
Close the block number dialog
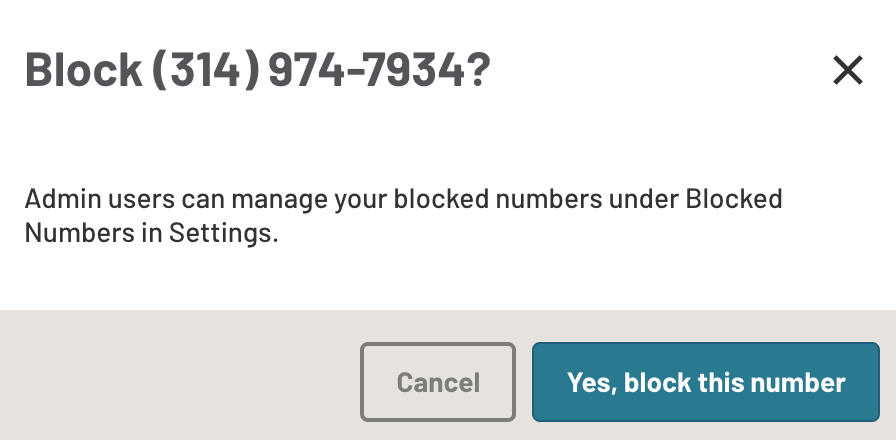(x=847, y=70)
